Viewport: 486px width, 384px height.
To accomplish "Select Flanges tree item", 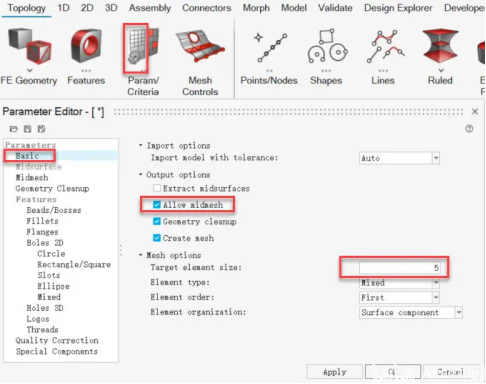I will (x=42, y=232).
